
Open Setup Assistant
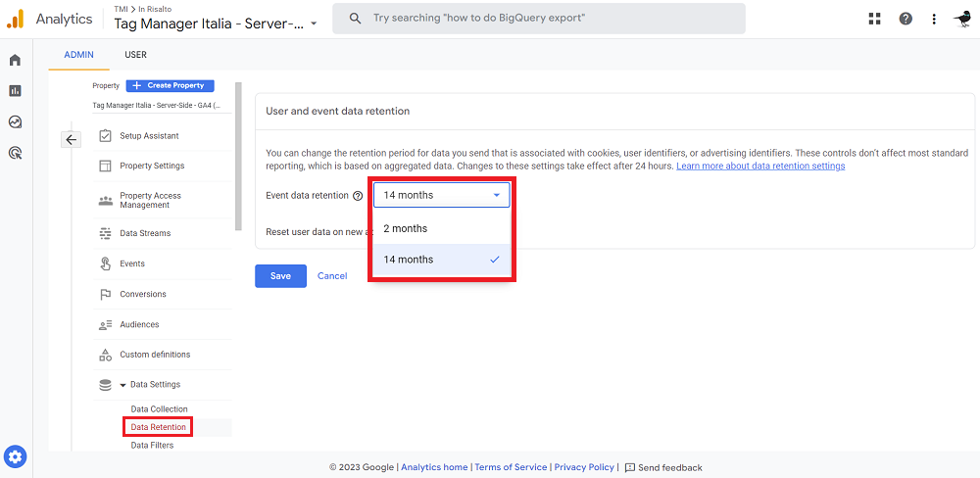point(149,135)
